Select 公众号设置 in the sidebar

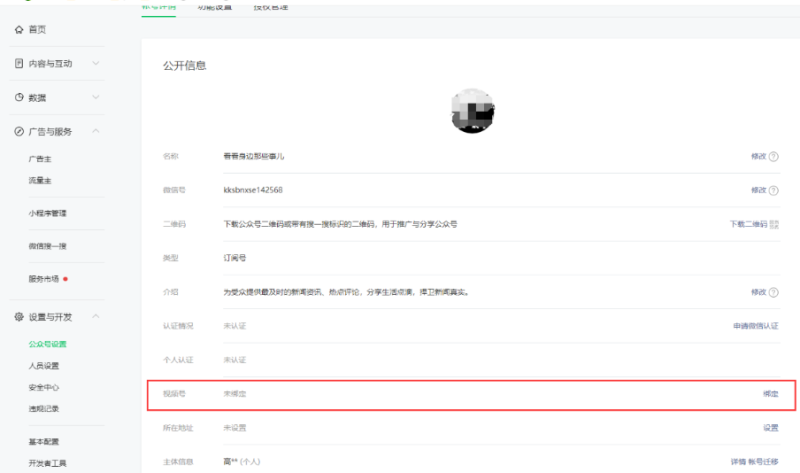[47, 344]
